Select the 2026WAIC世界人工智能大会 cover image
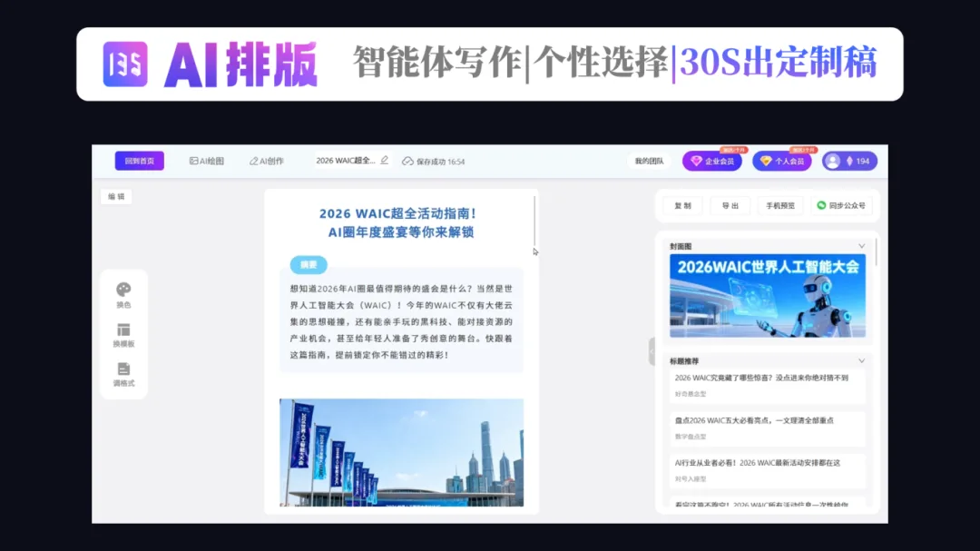This screenshot has height=551, width=980. pyautogui.click(x=768, y=296)
